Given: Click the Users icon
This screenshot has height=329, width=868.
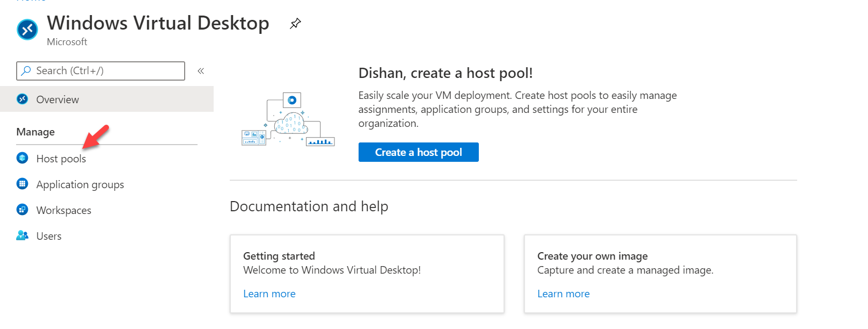Looking at the screenshot, I should coord(23,235).
